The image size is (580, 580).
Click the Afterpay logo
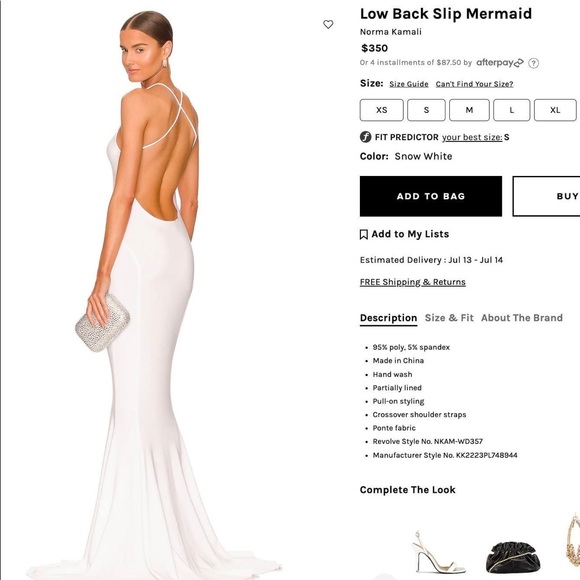pyautogui.click(x=500, y=63)
